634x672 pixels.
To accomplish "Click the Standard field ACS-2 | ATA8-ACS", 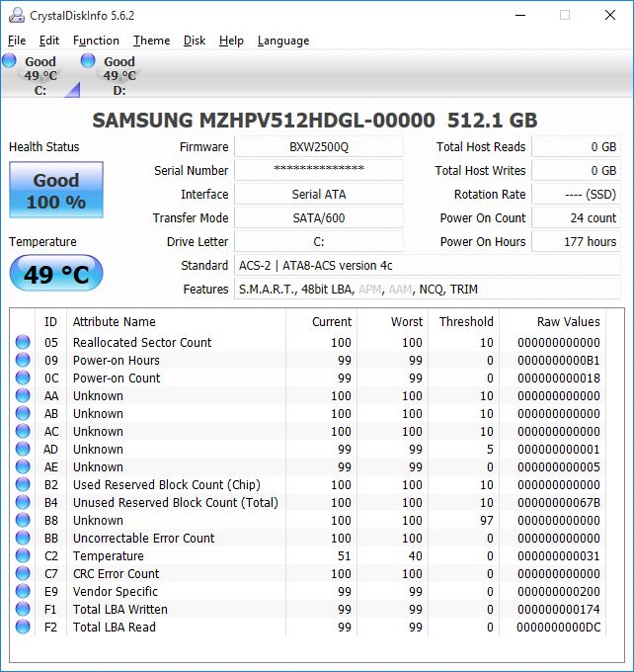I will click(427, 265).
